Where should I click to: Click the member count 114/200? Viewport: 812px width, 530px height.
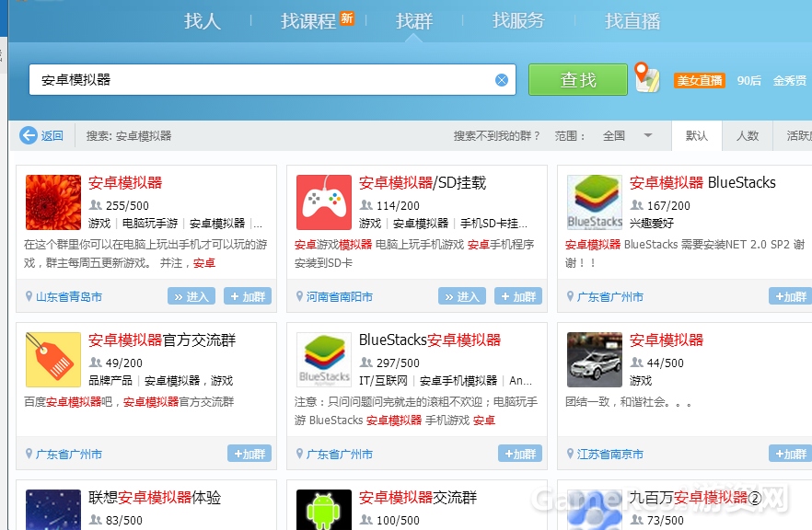point(398,205)
